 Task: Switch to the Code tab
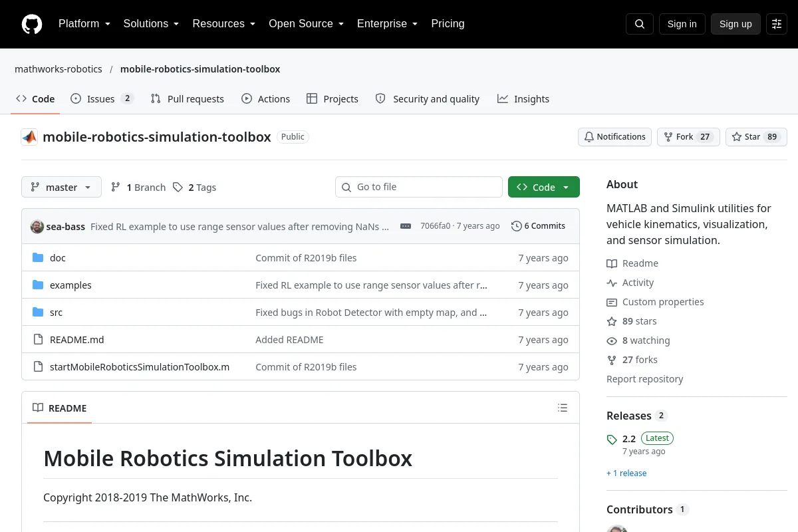point(35,99)
